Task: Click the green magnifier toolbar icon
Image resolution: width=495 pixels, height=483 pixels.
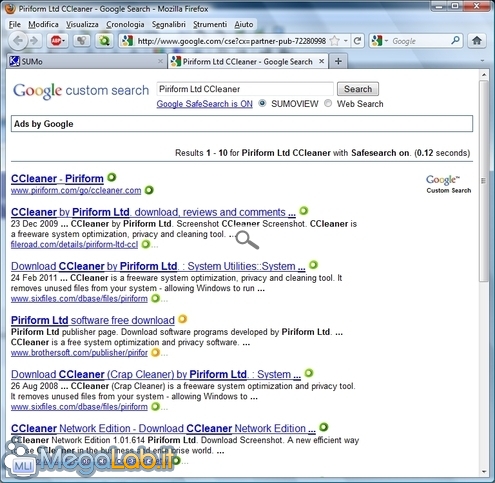Action: point(104,41)
